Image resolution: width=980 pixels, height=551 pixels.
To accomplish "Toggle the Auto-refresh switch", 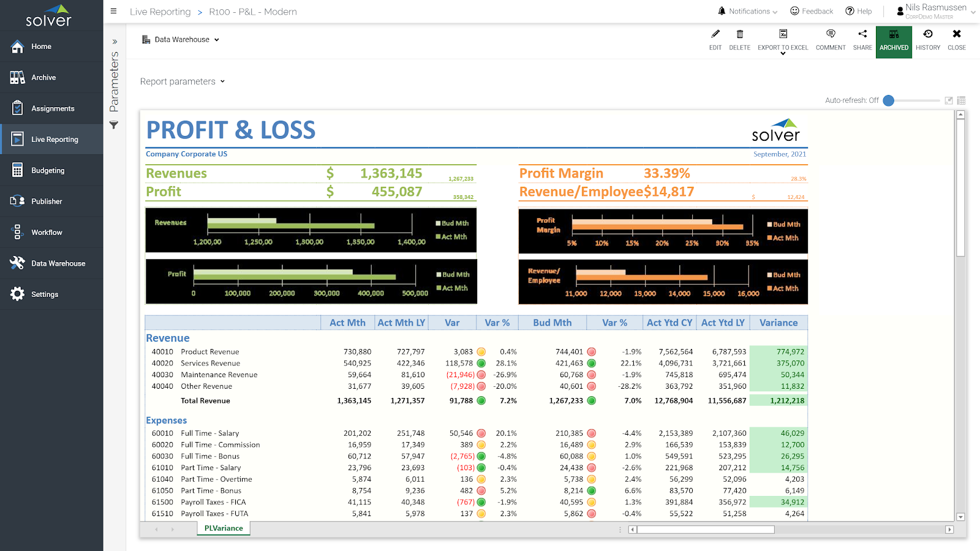I will point(889,100).
